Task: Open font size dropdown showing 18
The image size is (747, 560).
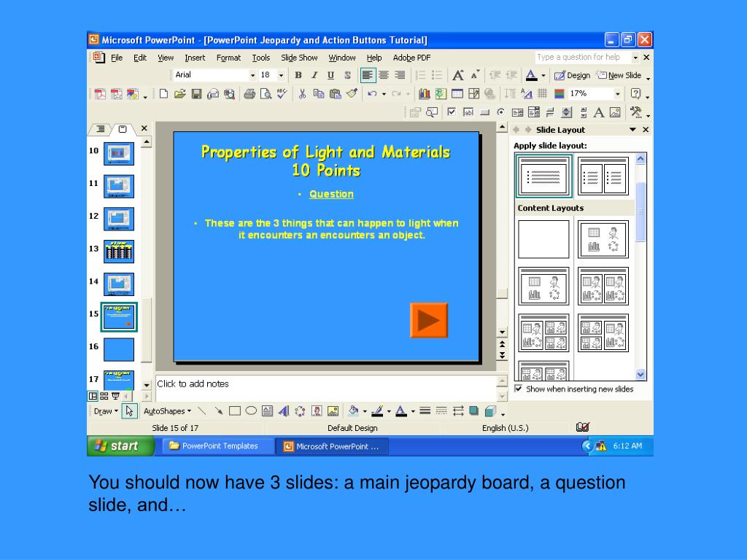Action: click(x=281, y=75)
